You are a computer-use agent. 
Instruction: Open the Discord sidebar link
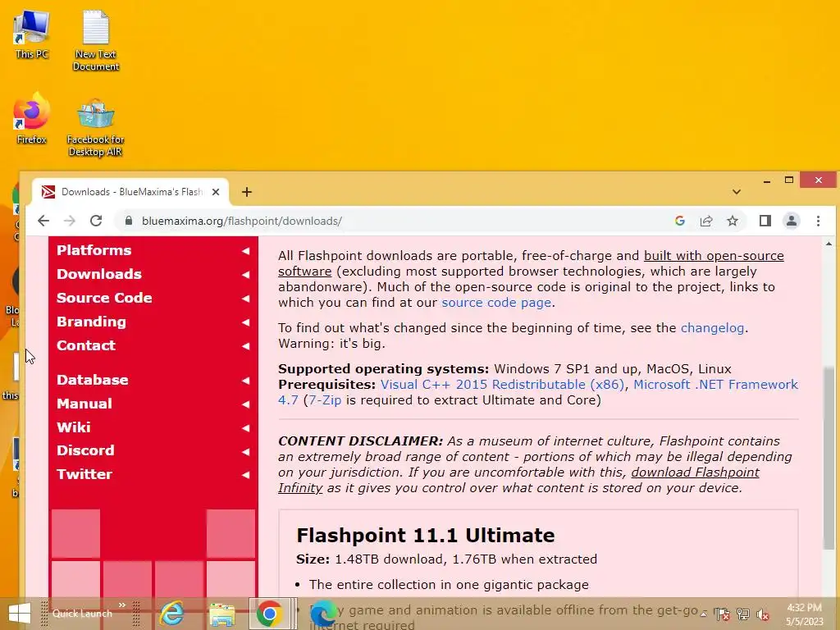click(x=85, y=450)
